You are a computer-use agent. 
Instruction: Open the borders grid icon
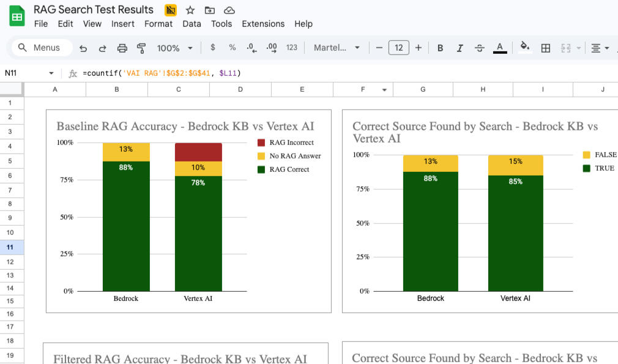[545, 48]
